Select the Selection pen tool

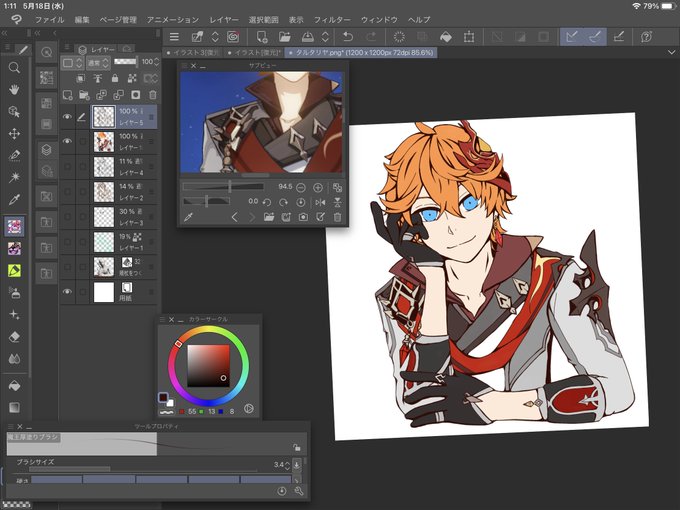coord(14,155)
